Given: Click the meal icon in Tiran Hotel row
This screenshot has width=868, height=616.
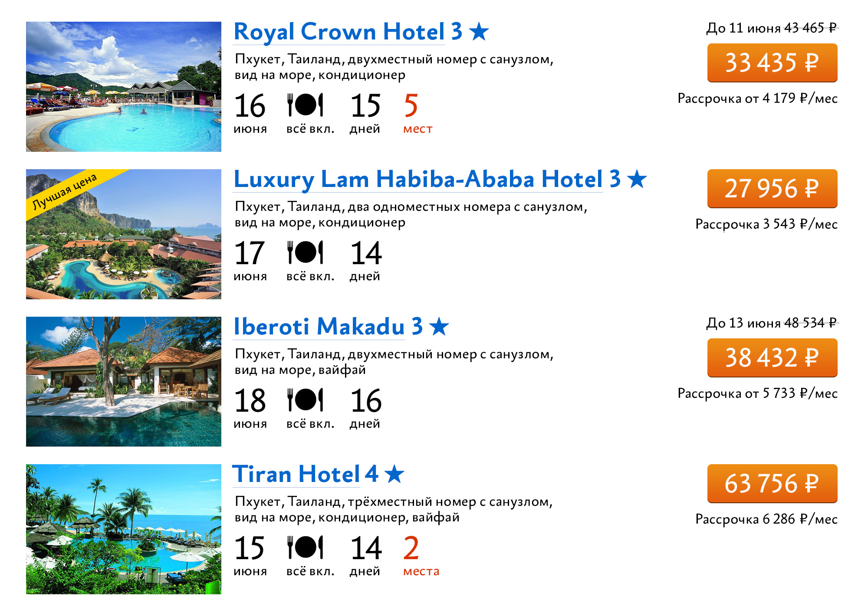Looking at the screenshot, I should pyautogui.click(x=305, y=547).
